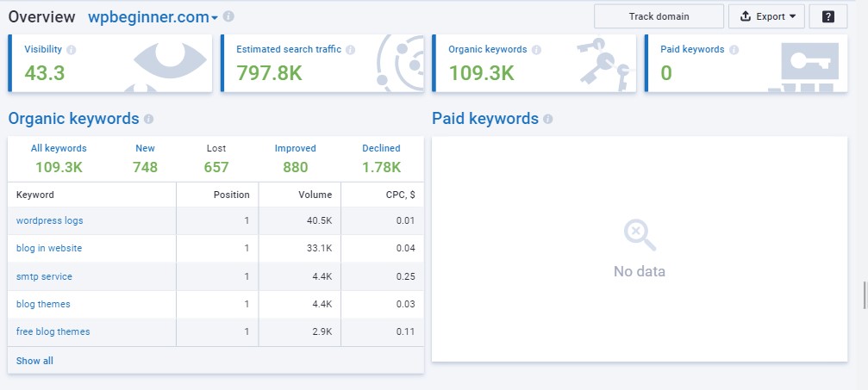The image size is (868, 390).
Task: Click Show all under organic keywords
Action: pyautogui.click(x=34, y=361)
